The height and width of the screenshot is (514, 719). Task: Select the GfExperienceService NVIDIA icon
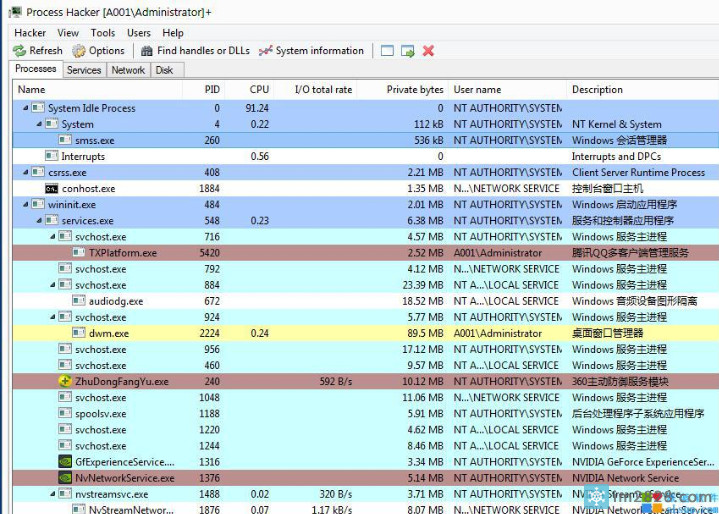[66, 462]
